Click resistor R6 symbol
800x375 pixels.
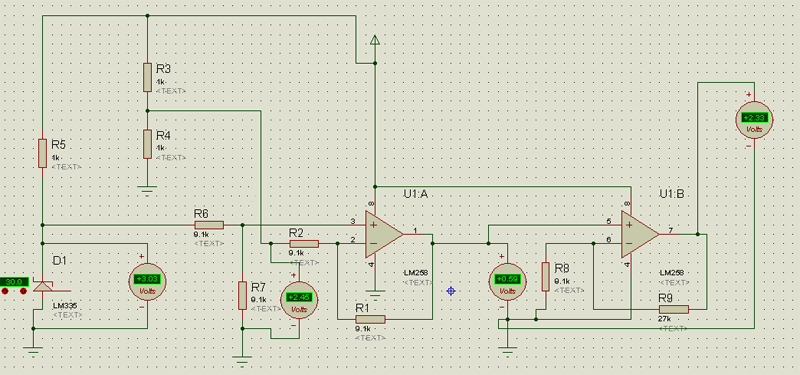pos(209,225)
